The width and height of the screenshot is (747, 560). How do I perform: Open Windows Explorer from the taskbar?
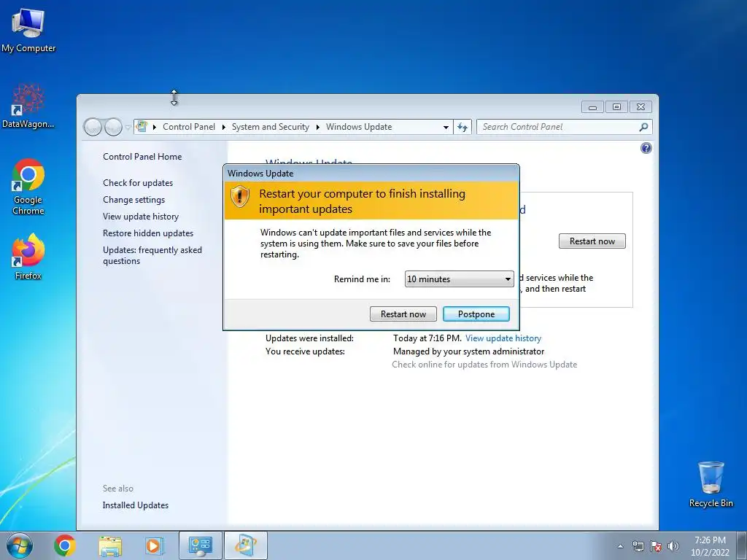point(110,545)
